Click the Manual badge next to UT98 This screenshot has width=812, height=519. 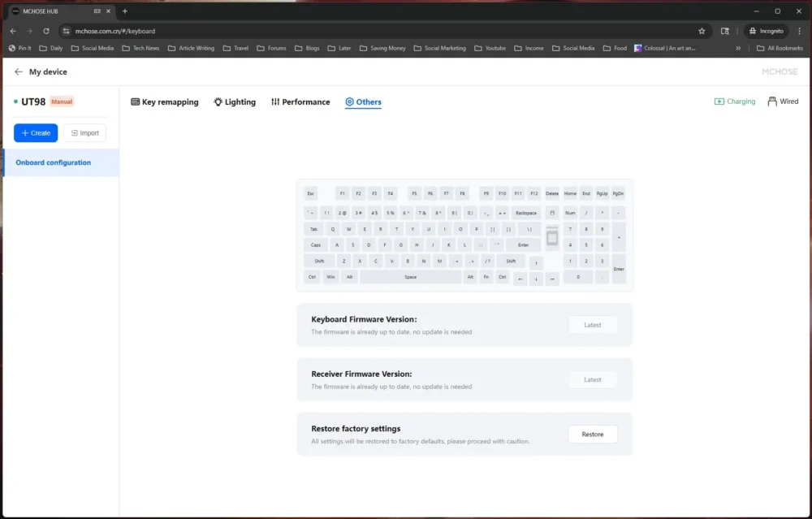[x=62, y=102]
